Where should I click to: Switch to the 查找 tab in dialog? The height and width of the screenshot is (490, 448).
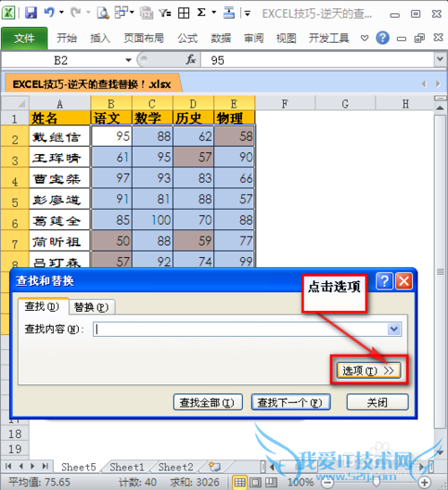[42, 306]
